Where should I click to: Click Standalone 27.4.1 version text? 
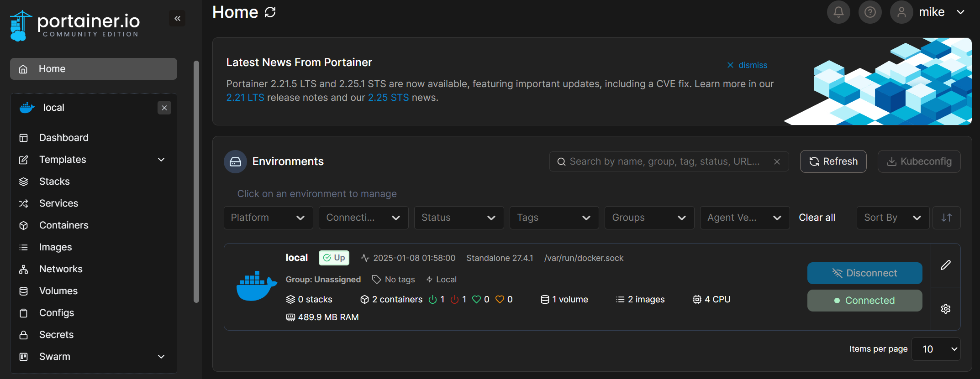pyautogui.click(x=500, y=258)
